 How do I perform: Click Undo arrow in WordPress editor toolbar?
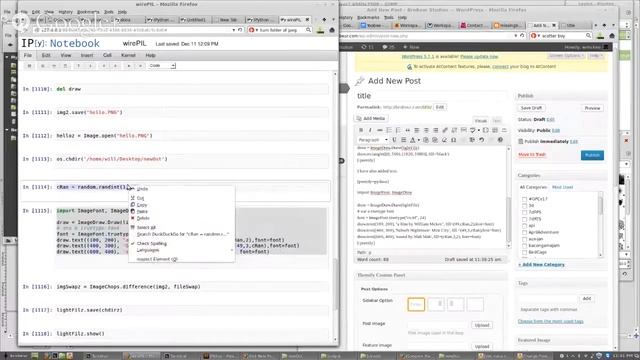[482, 140]
